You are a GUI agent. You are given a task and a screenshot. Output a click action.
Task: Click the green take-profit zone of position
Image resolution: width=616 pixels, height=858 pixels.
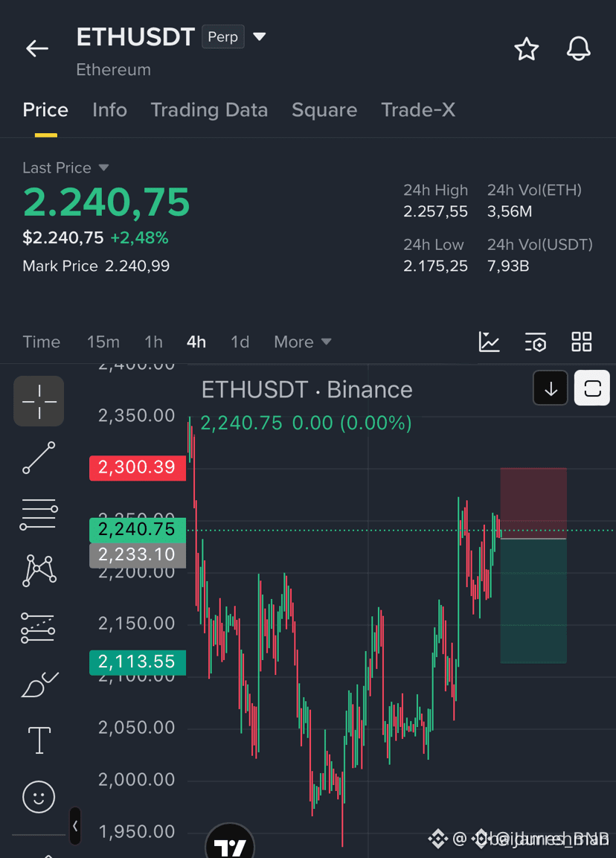tap(533, 601)
